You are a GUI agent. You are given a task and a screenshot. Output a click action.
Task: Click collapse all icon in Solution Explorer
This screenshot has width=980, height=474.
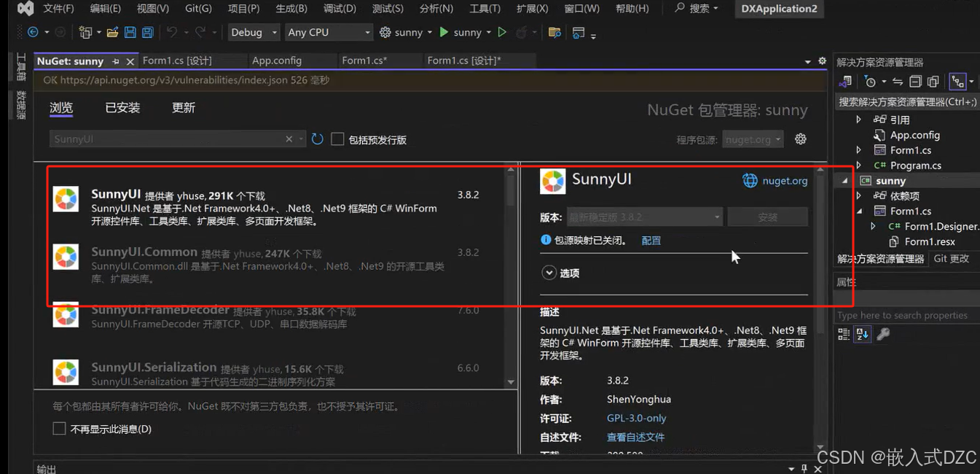(915, 82)
